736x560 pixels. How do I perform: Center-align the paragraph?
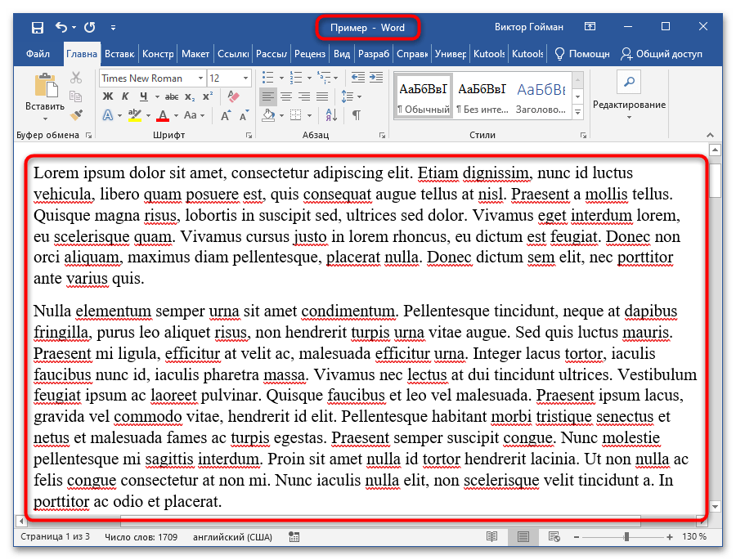tap(286, 96)
